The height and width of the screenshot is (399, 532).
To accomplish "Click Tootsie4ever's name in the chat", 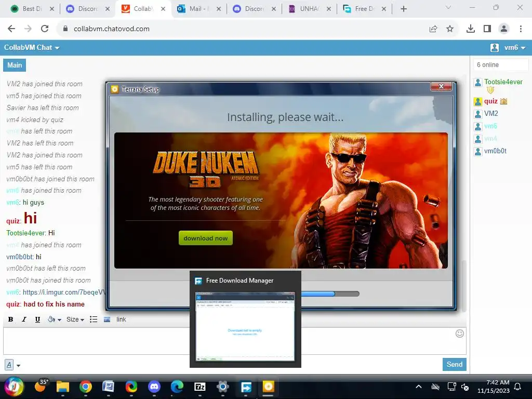I will click(x=26, y=233).
